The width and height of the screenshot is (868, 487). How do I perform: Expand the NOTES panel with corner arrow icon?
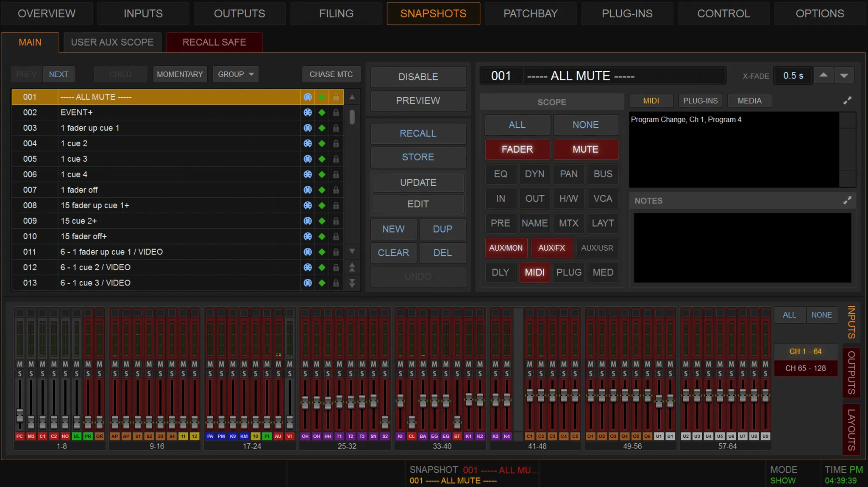[847, 201]
